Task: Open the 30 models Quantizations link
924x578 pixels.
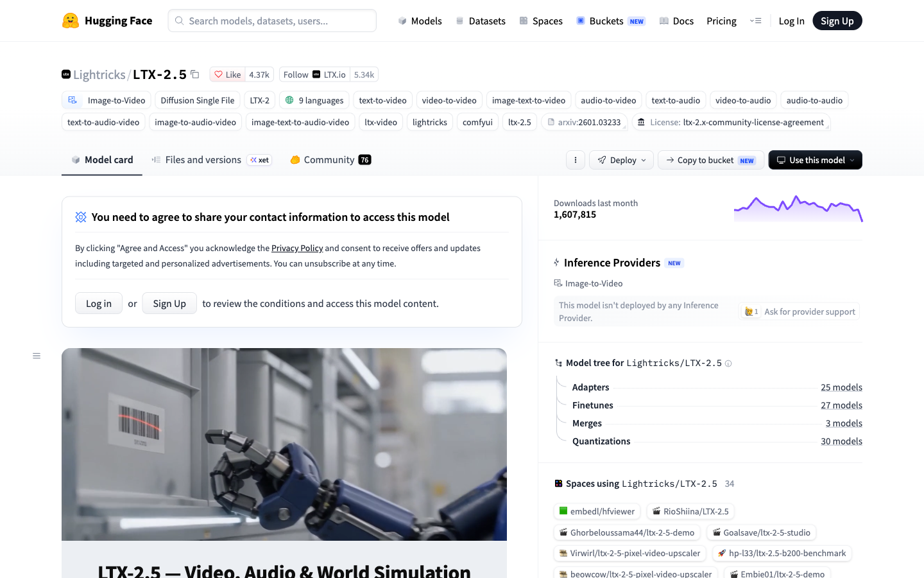Action: point(841,441)
